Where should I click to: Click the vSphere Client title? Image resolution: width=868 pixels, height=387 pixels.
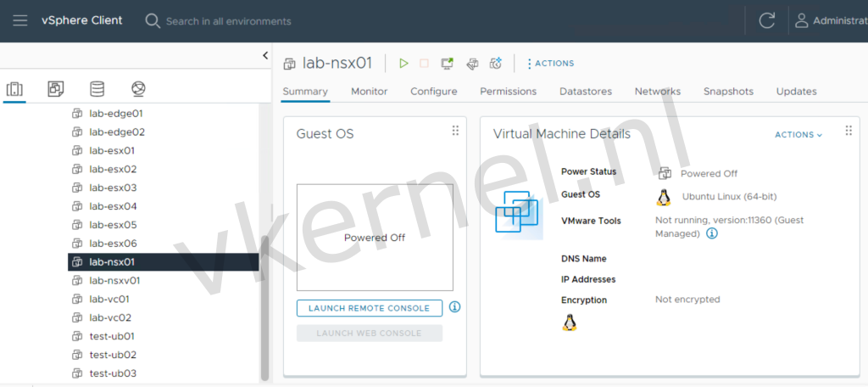pos(82,20)
